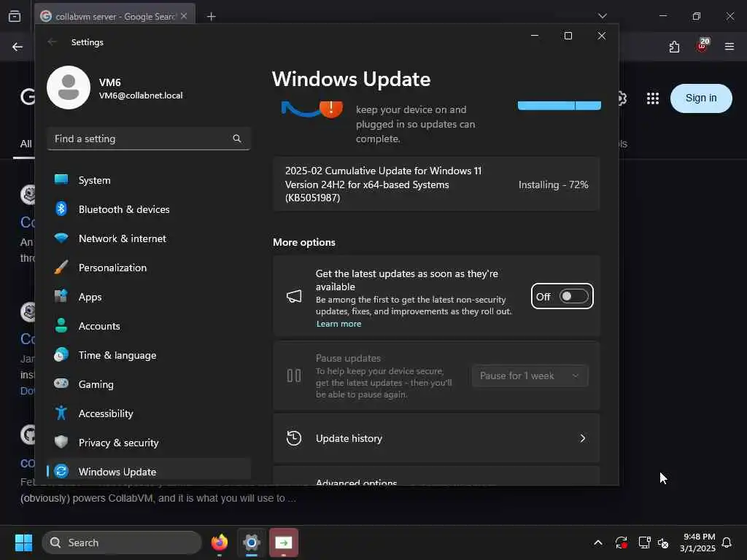Click System label in settings sidebar
Viewport: 747px width, 560px height.
tap(94, 180)
